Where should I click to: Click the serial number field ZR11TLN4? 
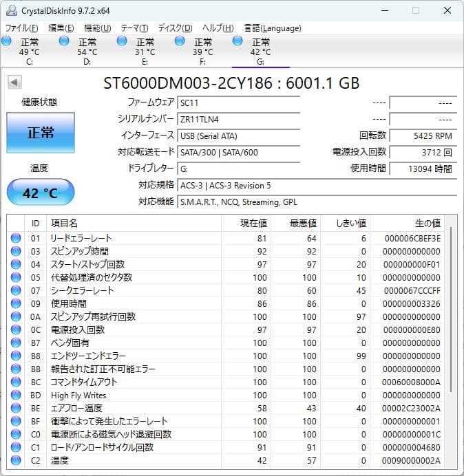pyautogui.click(x=239, y=119)
